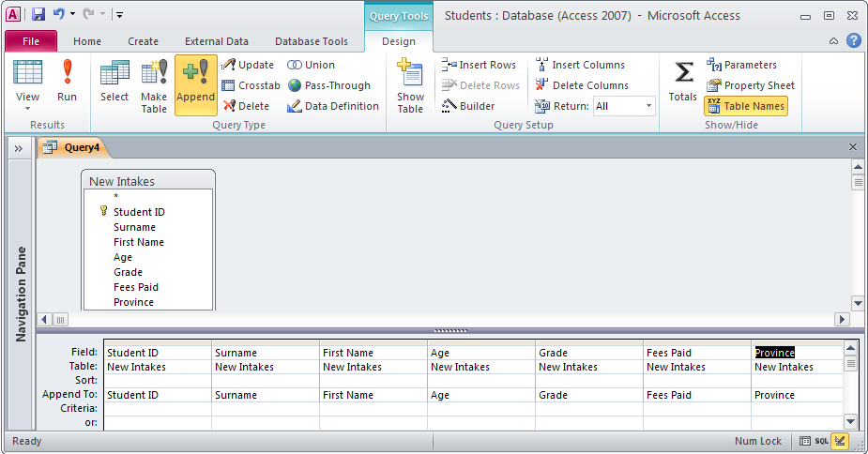Click Append To cell containing Grade

click(589, 395)
